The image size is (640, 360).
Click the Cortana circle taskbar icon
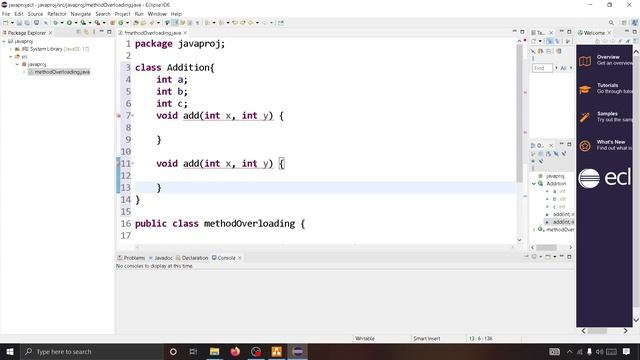[x=173, y=351]
